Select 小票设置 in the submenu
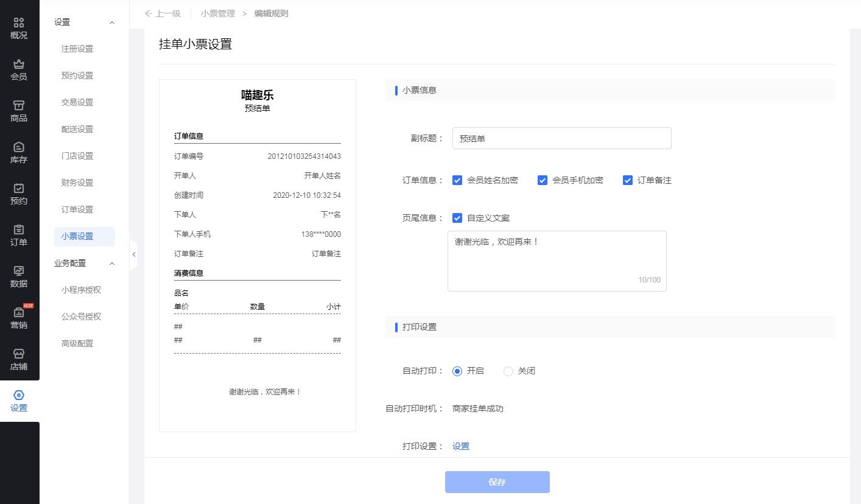Viewport: 861px width, 504px height. click(x=84, y=237)
